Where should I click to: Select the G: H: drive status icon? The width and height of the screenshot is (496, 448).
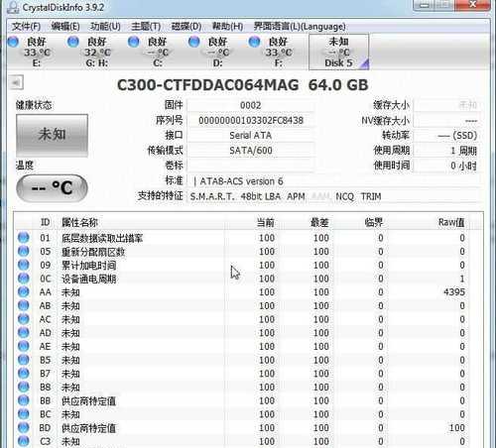73,42
